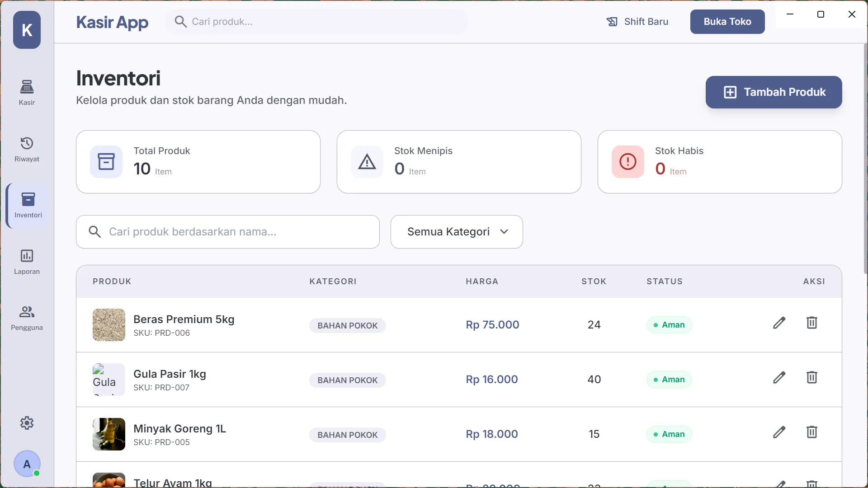Viewport: 868px width, 488px height.
Task: Delete the Gula Pasir 1kg product
Action: tap(812, 378)
